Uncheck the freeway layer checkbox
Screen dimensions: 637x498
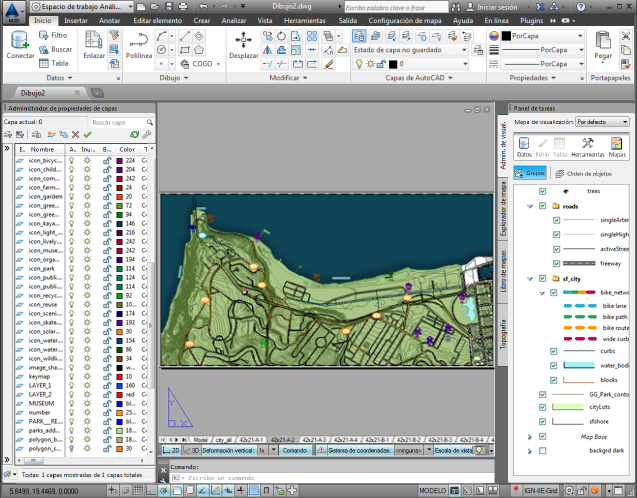[556, 262]
